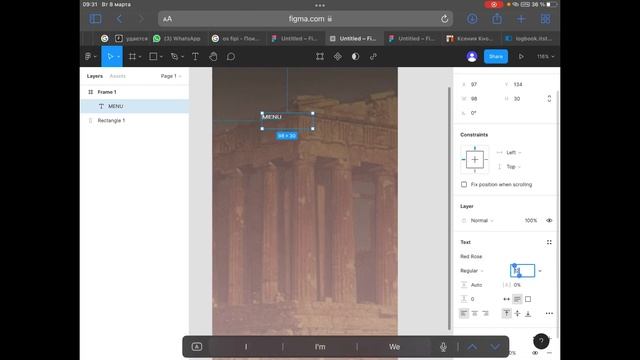Open the 116% zoom dropdown
The width and height of the screenshot is (640, 360).
point(546,57)
